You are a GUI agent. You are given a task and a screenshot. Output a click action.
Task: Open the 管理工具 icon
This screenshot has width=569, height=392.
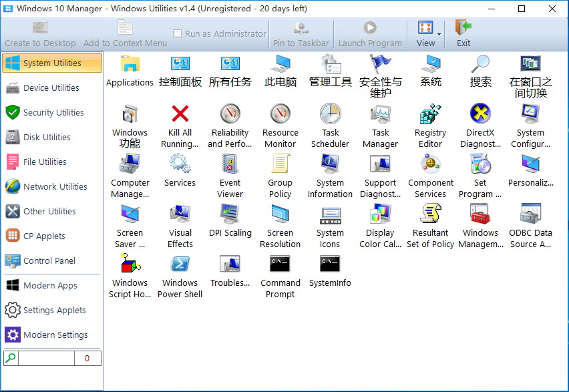pyautogui.click(x=330, y=63)
